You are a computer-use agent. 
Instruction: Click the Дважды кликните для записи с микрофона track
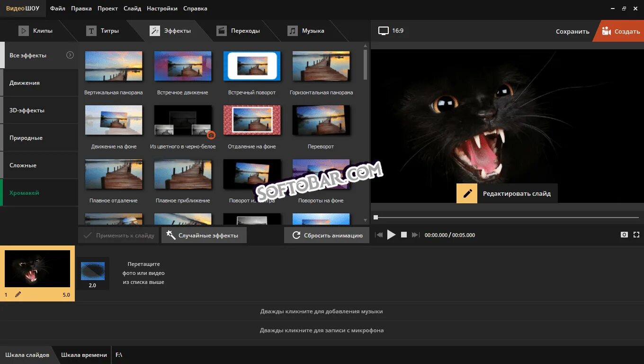coord(322,330)
